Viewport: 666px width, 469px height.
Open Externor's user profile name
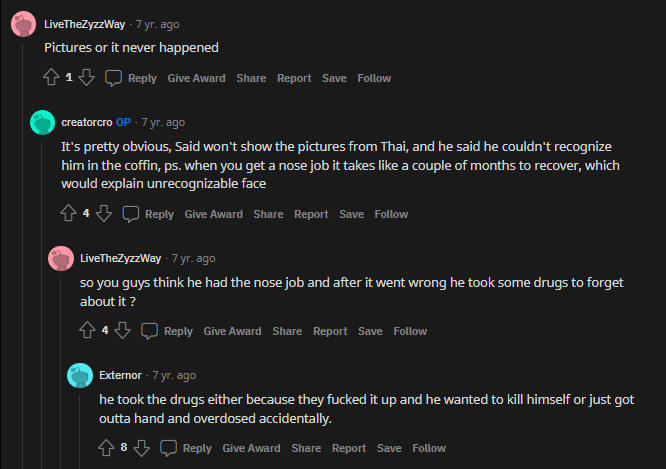click(x=120, y=376)
